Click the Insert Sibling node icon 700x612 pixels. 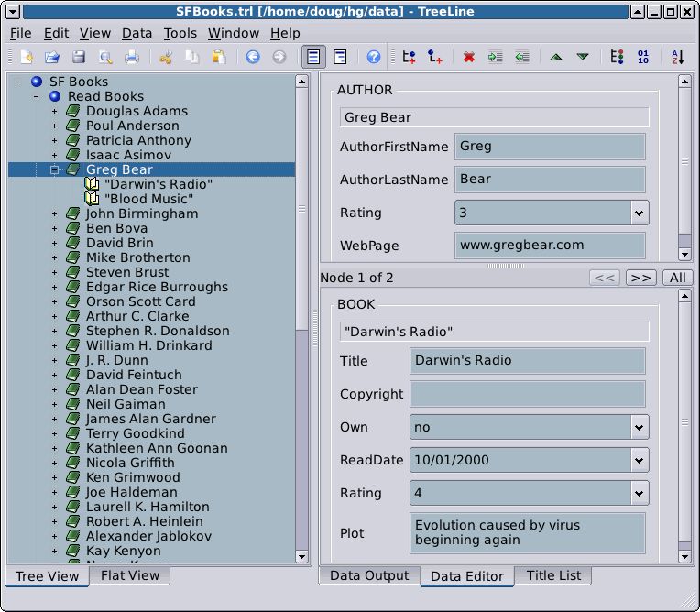coord(409,57)
